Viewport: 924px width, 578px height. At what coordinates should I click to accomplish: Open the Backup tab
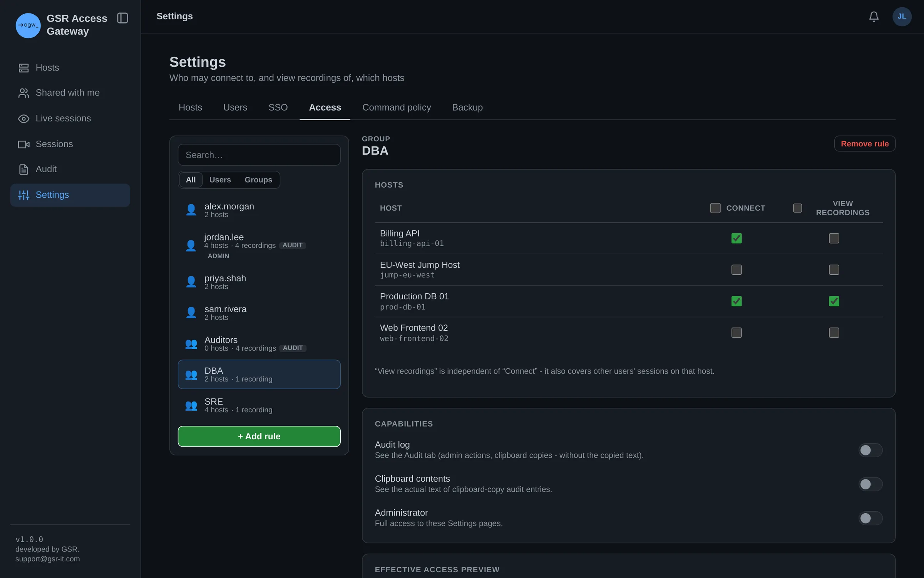tap(467, 108)
